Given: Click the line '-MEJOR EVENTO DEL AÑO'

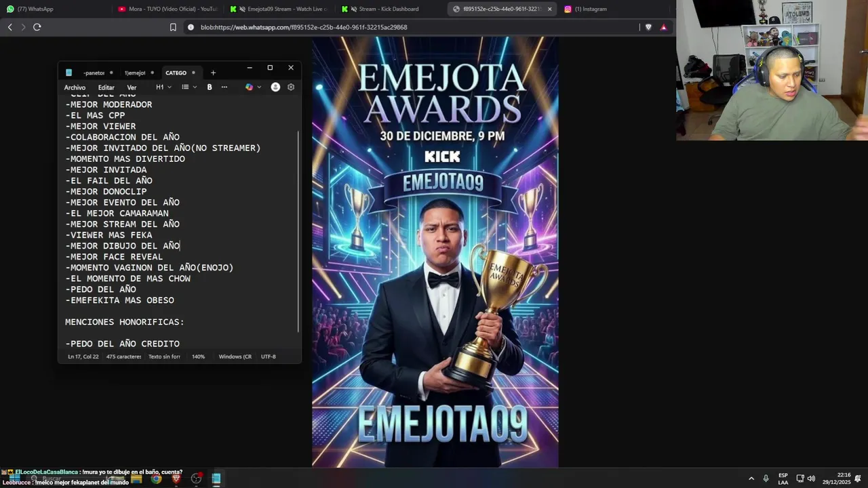Looking at the screenshot, I should [x=122, y=202].
